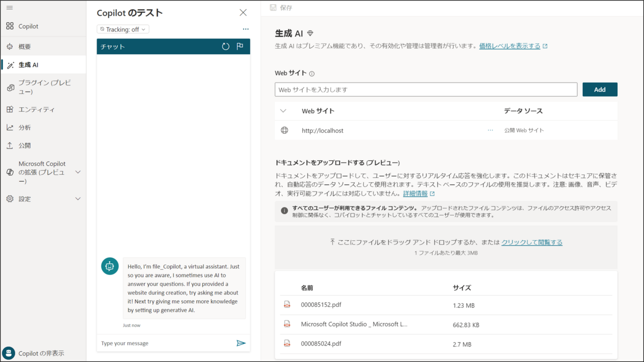
Task: Click the PDF icon for 000085024.pdf
Action: pyautogui.click(x=287, y=344)
